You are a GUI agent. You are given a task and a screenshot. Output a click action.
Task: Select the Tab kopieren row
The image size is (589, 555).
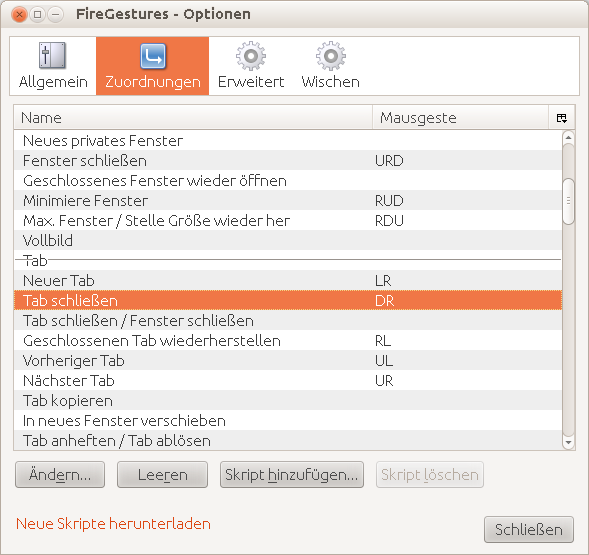[288, 401]
